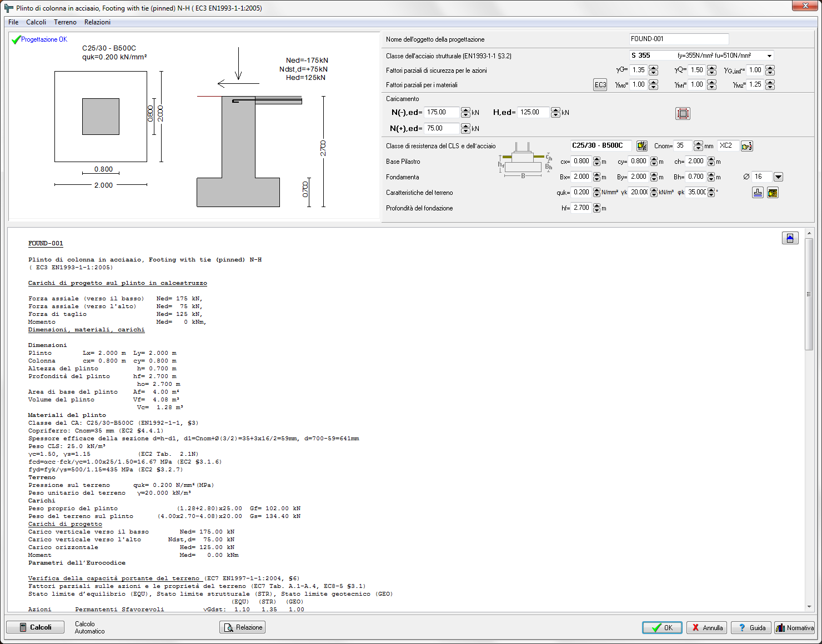
Task: Open the EC3 partial factors button
Action: (x=600, y=85)
